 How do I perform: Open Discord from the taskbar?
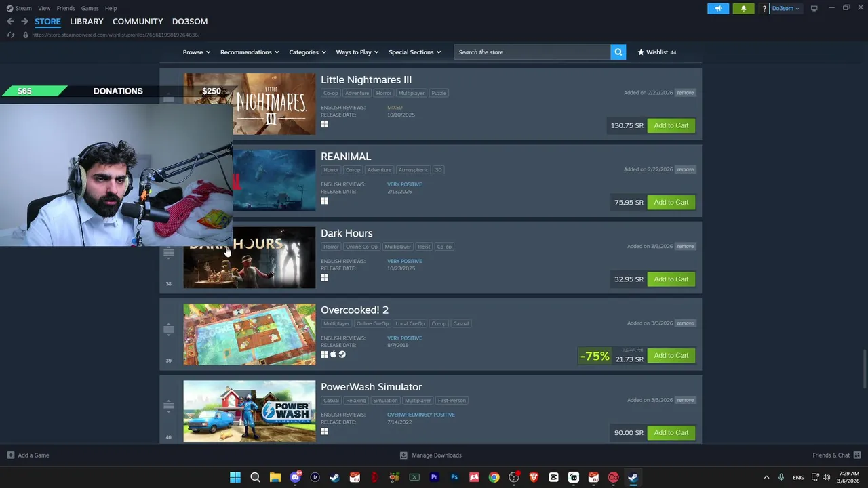pyautogui.click(x=295, y=477)
